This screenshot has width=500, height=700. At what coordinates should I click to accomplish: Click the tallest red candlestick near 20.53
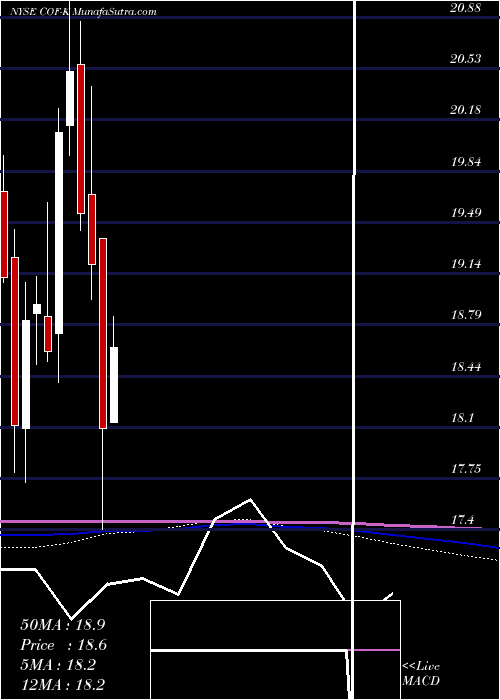click(x=81, y=139)
